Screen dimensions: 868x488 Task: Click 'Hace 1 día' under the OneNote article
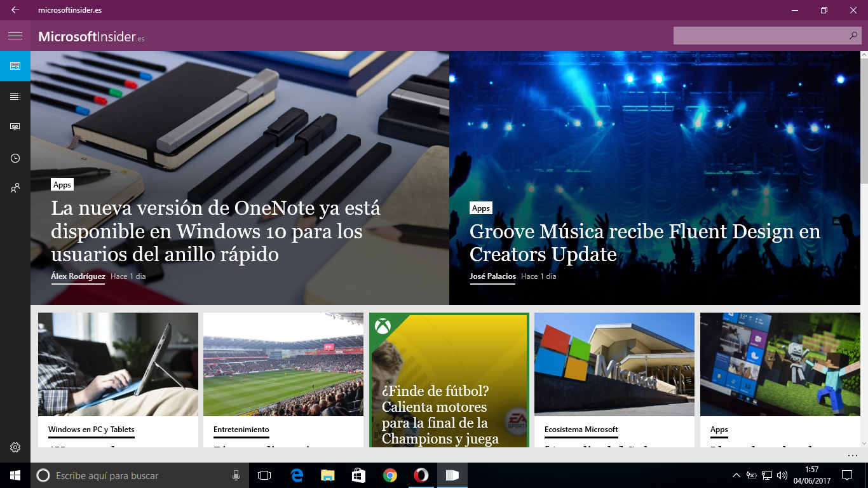click(128, 276)
